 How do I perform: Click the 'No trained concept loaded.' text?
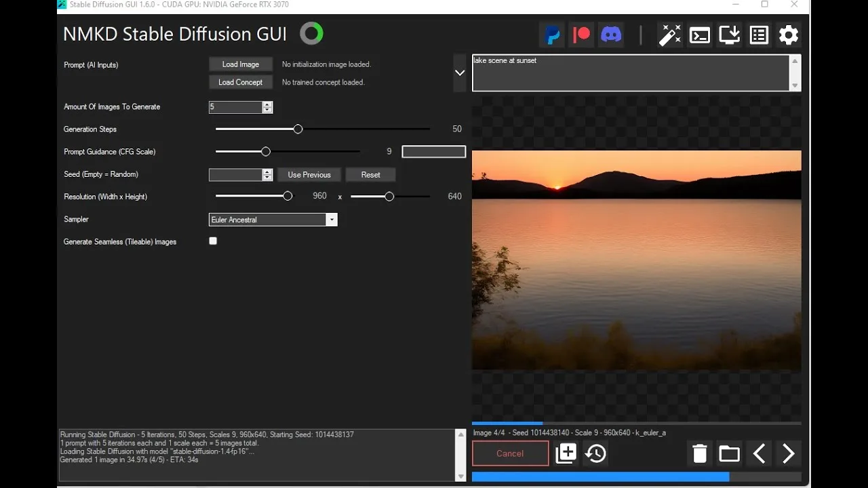(323, 82)
